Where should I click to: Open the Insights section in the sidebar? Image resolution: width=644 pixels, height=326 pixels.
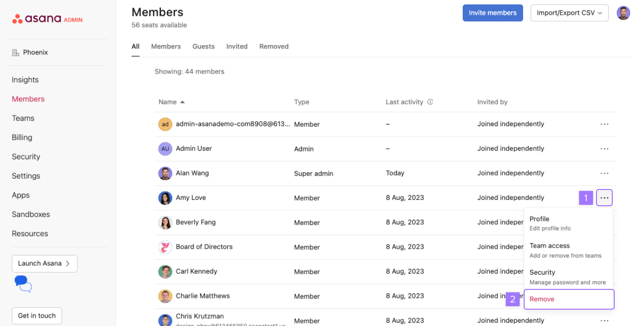click(25, 80)
